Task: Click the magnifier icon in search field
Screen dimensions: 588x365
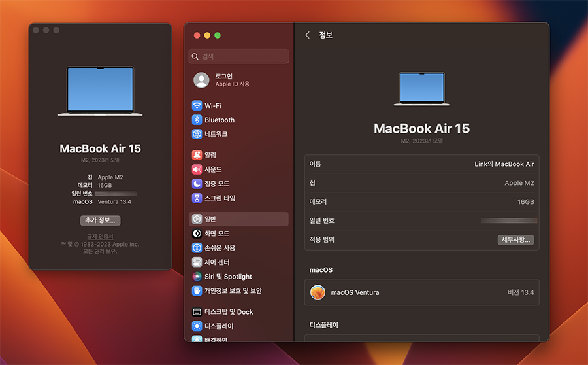Action: (x=195, y=56)
